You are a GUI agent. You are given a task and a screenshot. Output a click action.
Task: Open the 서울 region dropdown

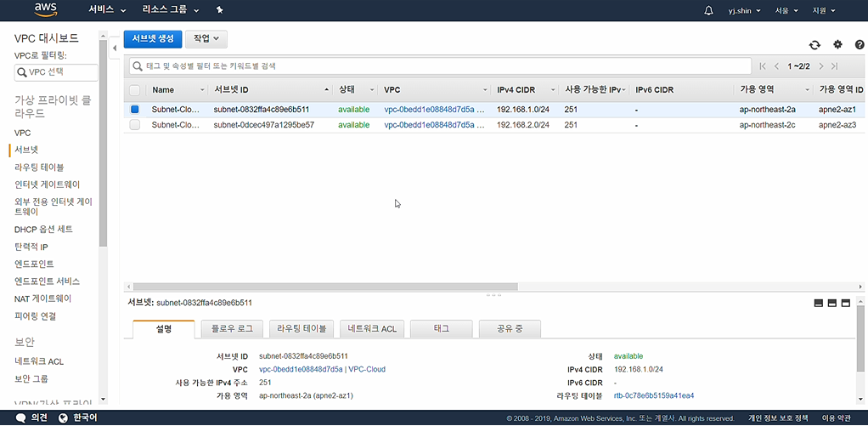click(786, 10)
